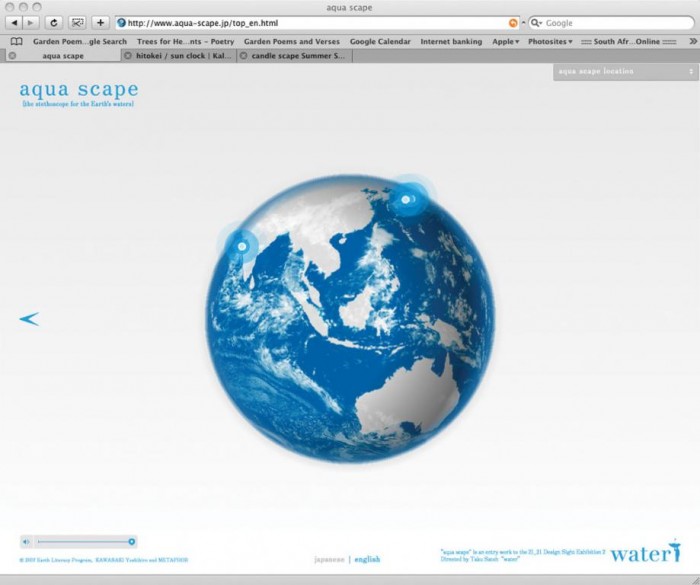The width and height of the screenshot is (700, 585).
Task: Open the search magnifier menu in the Google field
Action: pyautogui.click(x=536, y=23)
